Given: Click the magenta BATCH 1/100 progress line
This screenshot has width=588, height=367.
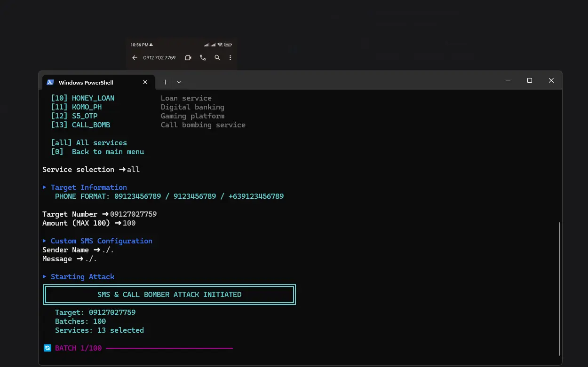Looking at the screenshot, I should [169, 348].
